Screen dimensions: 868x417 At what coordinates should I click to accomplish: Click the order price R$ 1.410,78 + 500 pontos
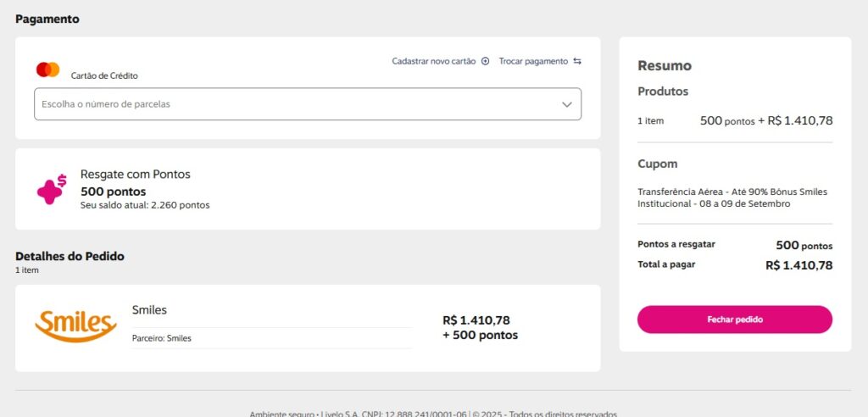pos(480,327)
